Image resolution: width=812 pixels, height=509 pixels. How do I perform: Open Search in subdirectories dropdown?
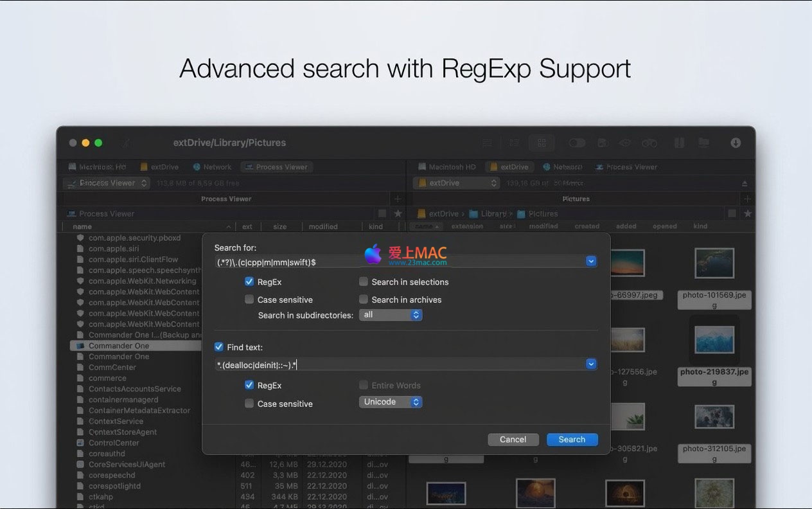click(390, 315)
